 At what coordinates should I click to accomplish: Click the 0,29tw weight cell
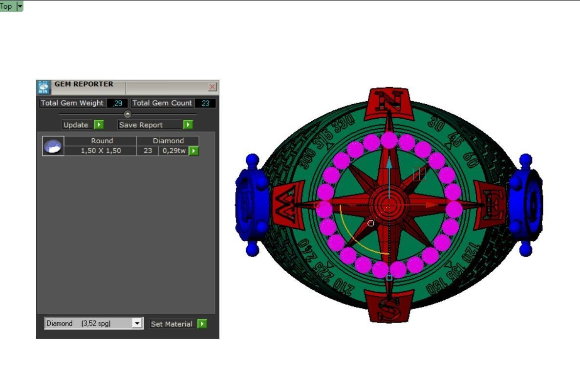(x=174, y=151)
